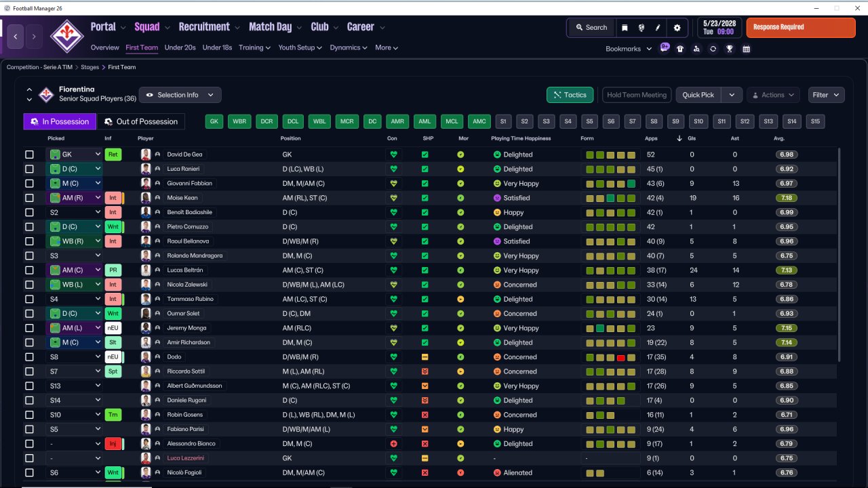Open the Training submenu dropdown

click(x=255, y=48)
